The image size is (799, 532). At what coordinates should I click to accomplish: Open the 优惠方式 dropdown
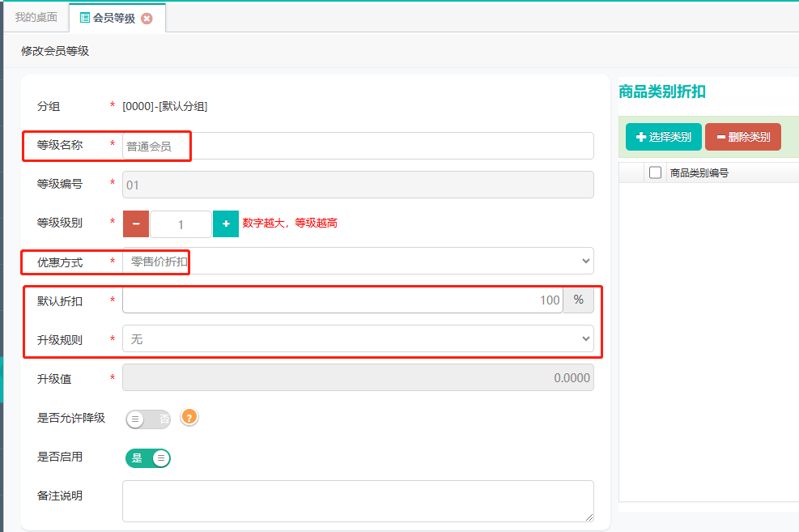[358, 261]
